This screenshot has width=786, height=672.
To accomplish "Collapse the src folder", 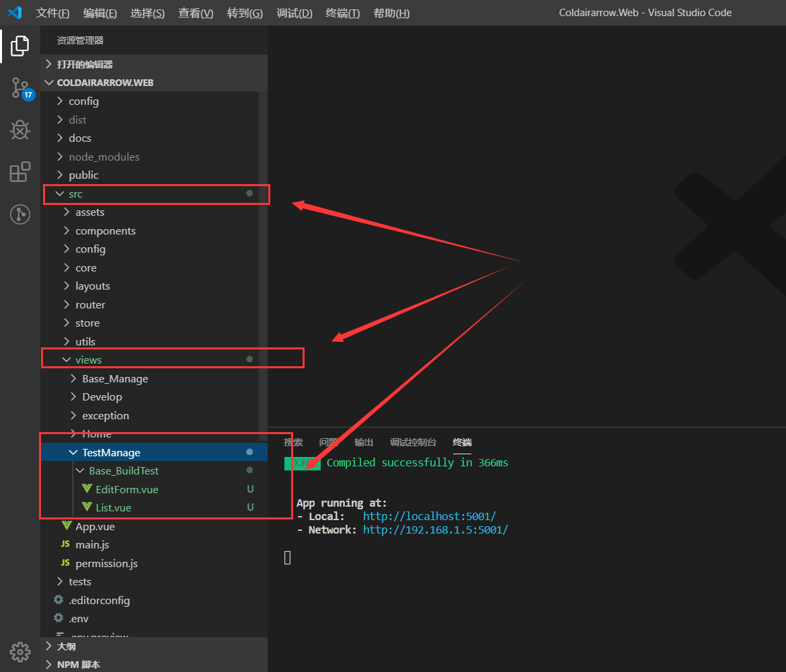I will pyautogui.click(x=75, y=194).
